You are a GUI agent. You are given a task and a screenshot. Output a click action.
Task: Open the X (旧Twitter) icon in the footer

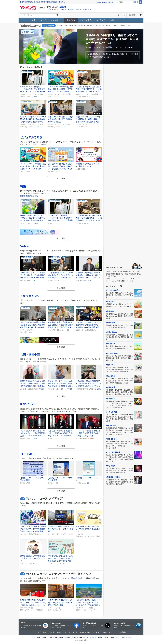tap(107, 625)
